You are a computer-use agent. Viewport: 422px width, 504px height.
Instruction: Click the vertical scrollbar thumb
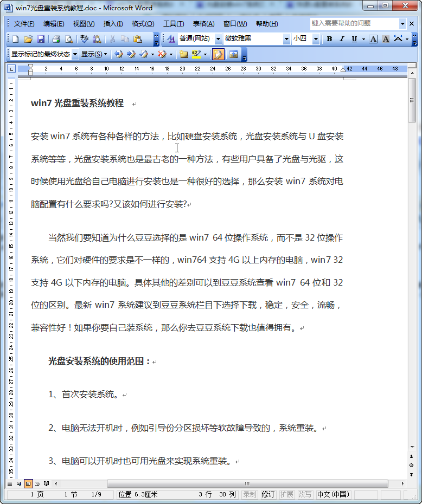412,100
